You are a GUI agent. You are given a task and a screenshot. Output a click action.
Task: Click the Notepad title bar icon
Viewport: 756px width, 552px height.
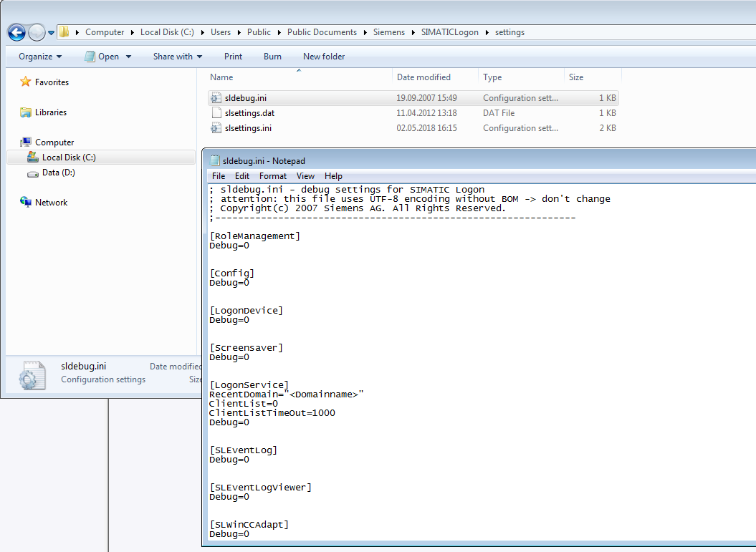[x=214, y=161]
